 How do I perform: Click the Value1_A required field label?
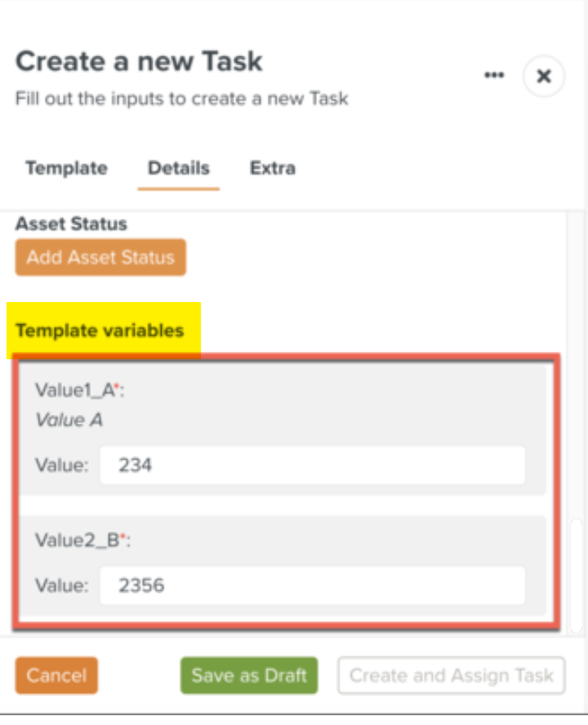[x=80, y=390]
